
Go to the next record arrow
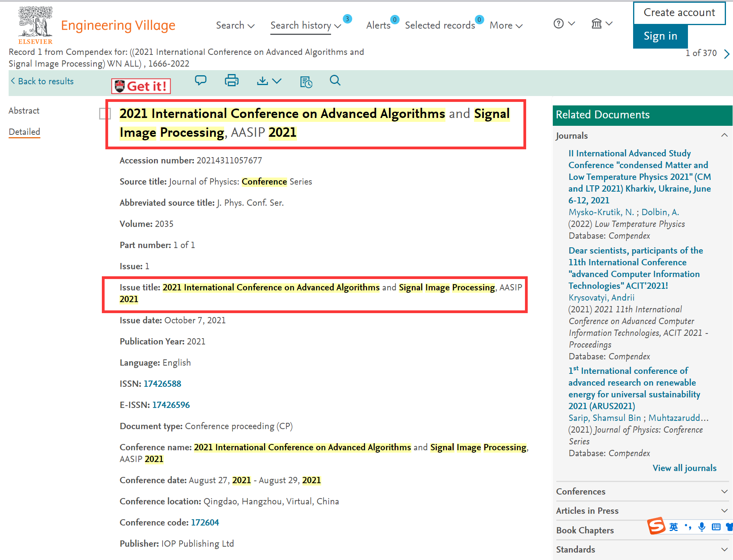tap(727, 54)
